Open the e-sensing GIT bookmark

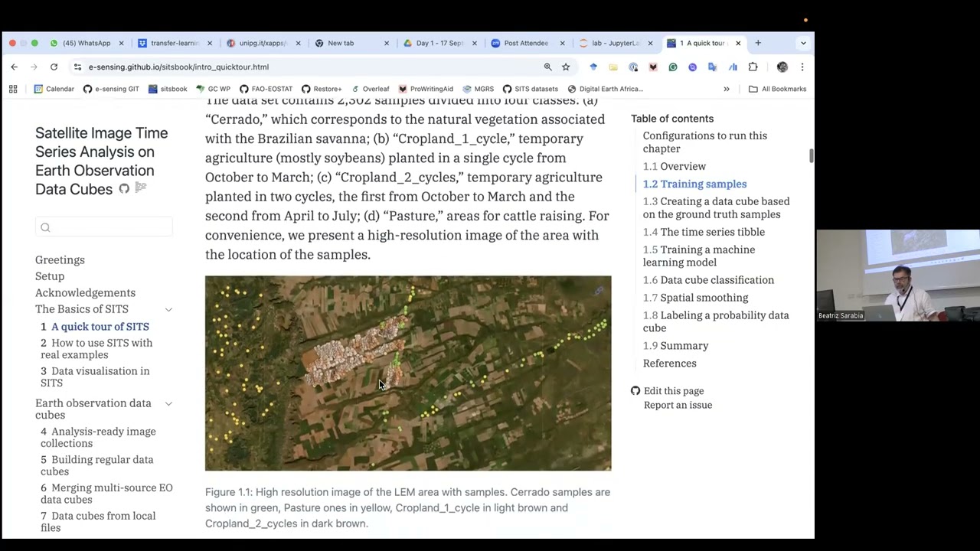click(x=111, y=89)
